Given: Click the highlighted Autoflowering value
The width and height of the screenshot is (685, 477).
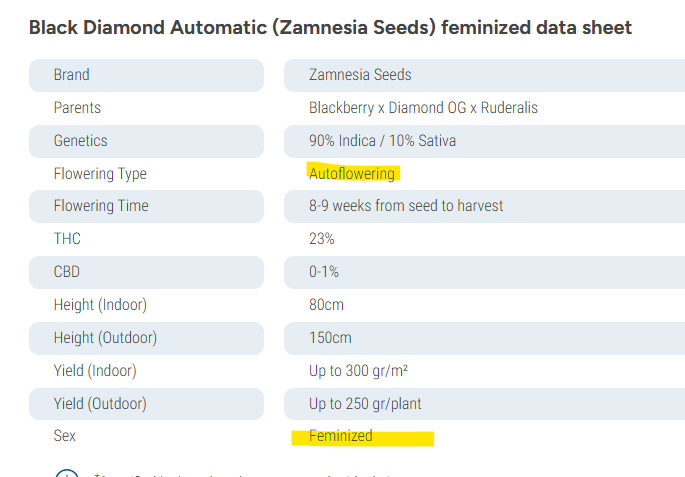Looking at the screenshot, I should (352, 173).
